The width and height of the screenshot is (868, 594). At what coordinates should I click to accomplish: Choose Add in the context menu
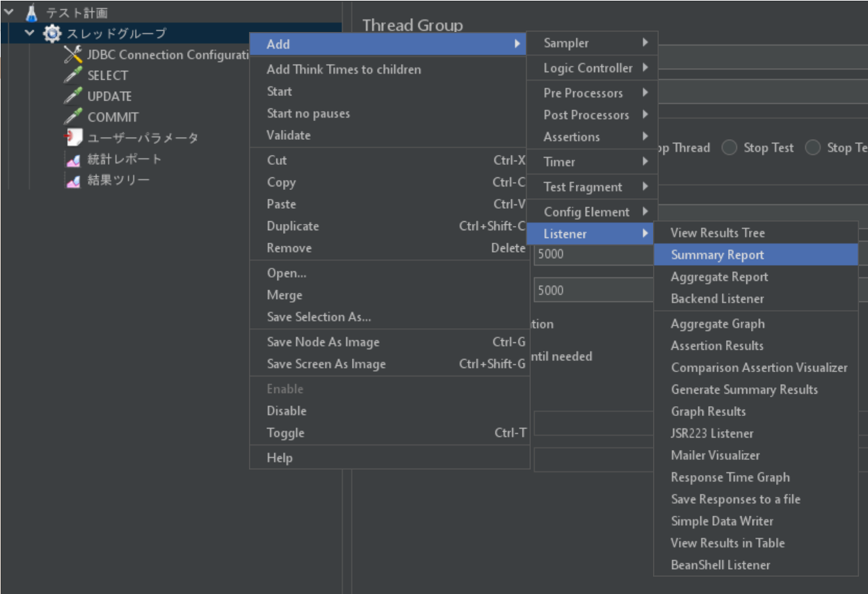[x=389, y=44]
